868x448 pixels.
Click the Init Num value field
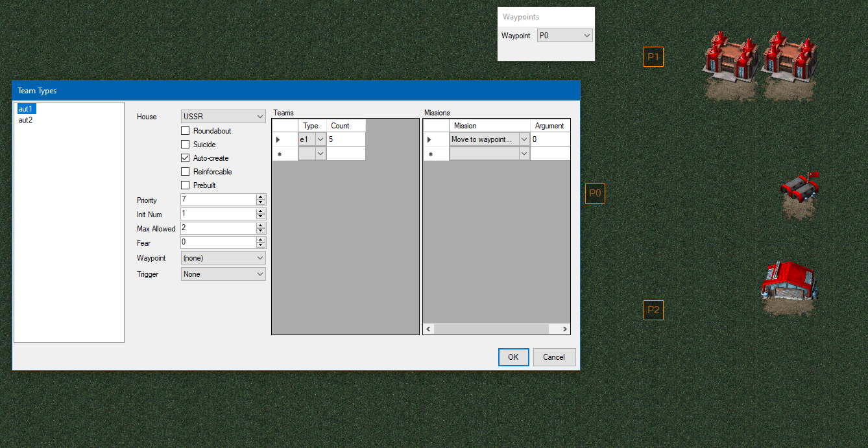point(218,214)
